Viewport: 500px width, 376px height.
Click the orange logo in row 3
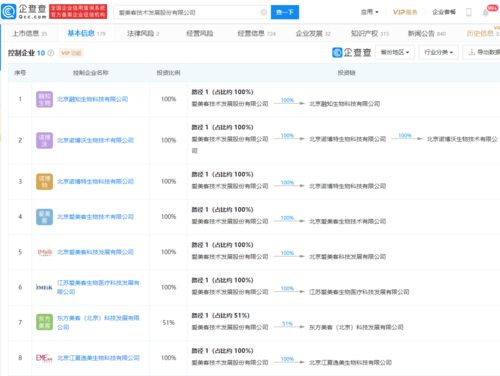click(x=44, y=182)
